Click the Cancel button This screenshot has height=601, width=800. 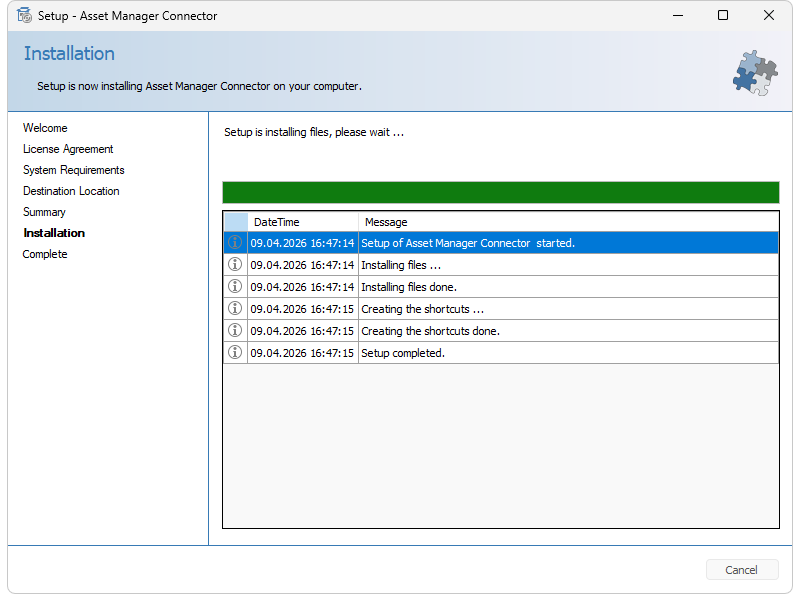pyautogui.click(x=742, y=569)
